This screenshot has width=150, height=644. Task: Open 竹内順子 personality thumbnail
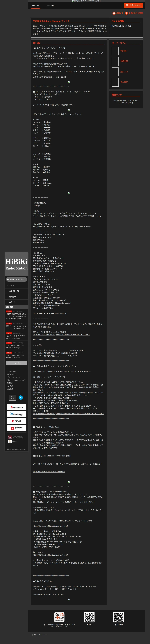(x=115, y=51)
